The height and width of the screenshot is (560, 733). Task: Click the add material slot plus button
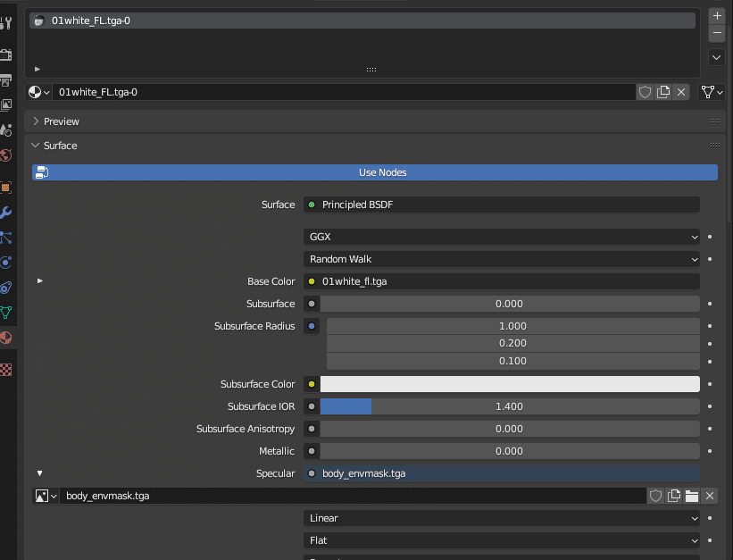tap(716, 16)
